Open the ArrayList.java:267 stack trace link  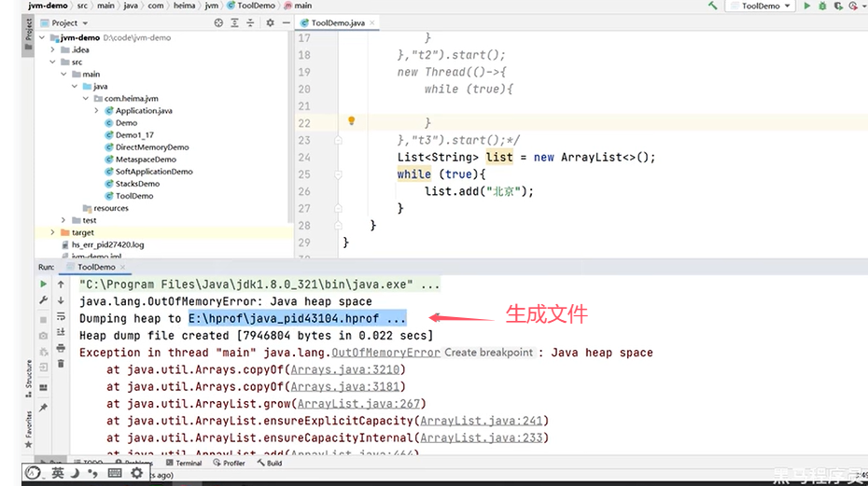(358, 404)
